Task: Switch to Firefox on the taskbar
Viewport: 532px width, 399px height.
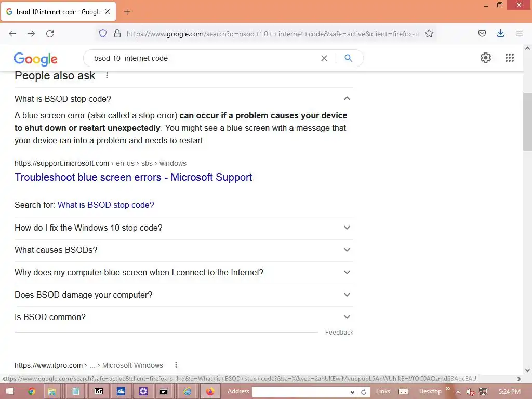Action: coord(210,391)
